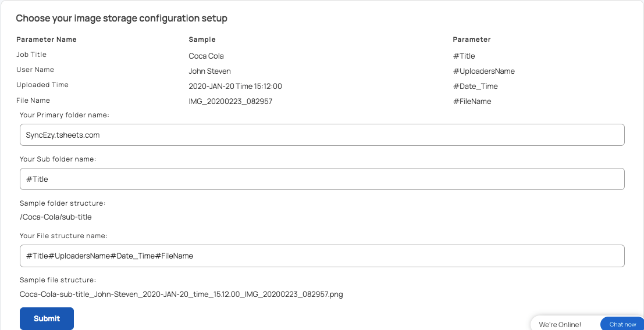
Task: Click the John Steven sample value
Action: click(x=209, y=71)
